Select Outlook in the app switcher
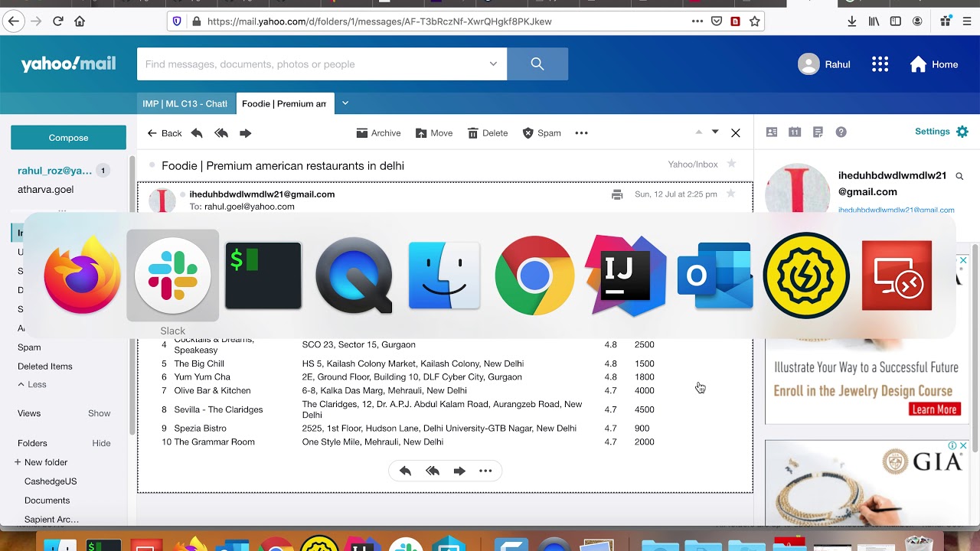Screen dimensions: 980x551 click(x=715, y=275)
